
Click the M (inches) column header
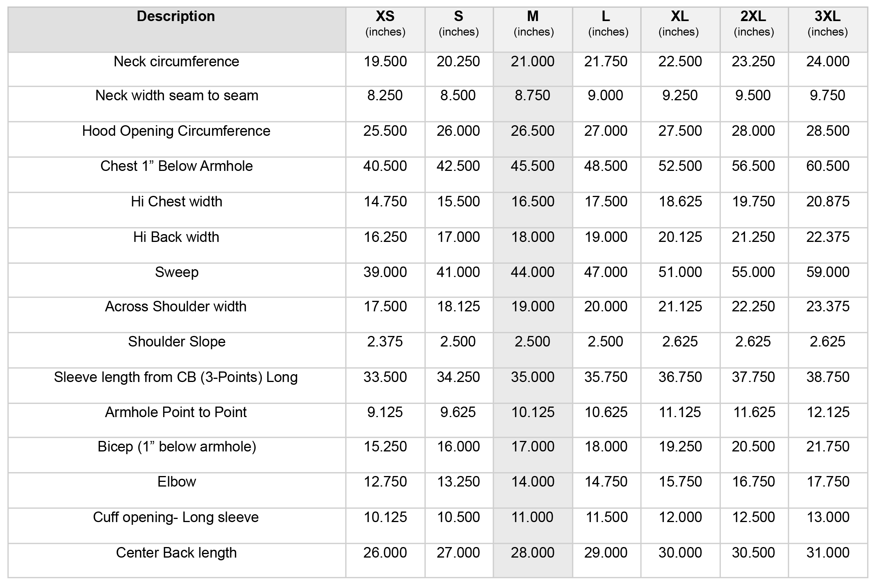[533, 23]
